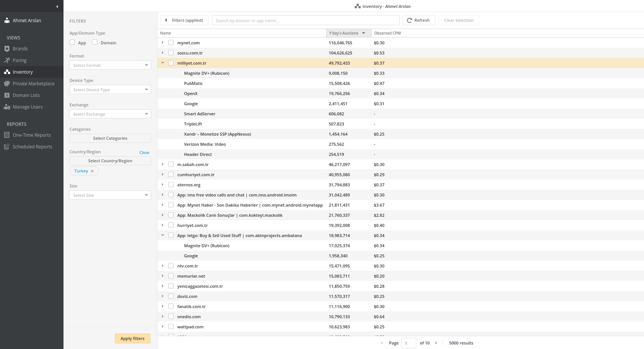Click the Scheduled Reports icon
Screen dimensions: 644x349
pos(7,147)
